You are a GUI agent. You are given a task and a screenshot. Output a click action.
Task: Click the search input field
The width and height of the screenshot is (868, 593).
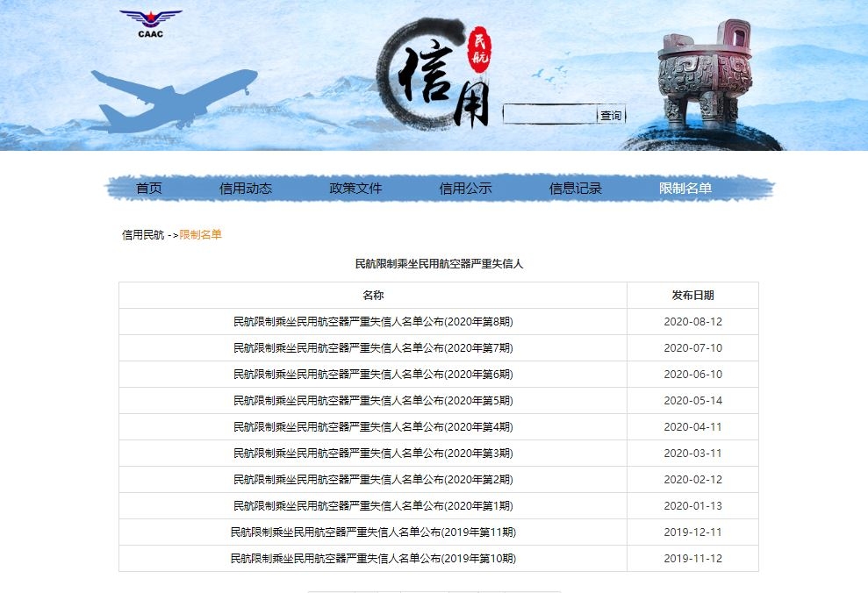pos(549,115)
